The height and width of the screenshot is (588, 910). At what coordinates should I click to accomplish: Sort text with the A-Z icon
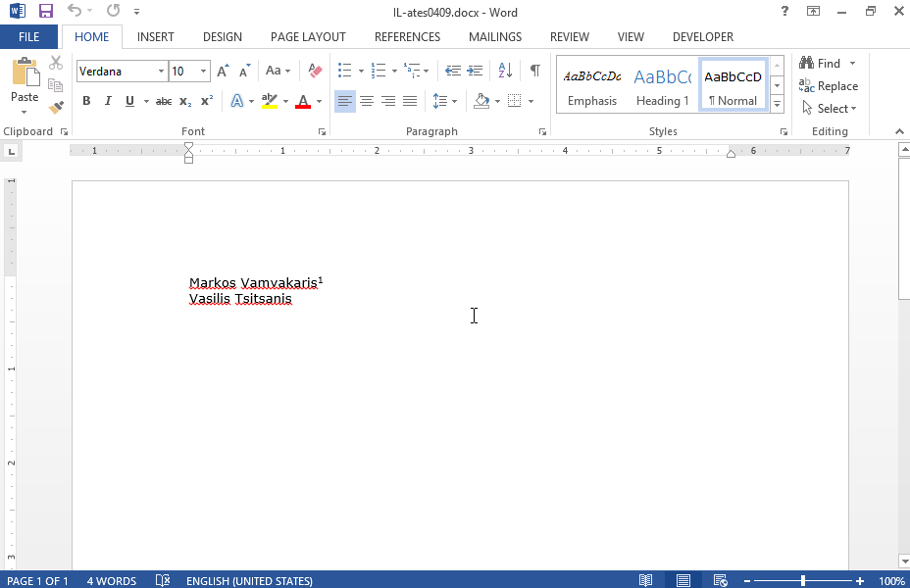coord(505,71)
